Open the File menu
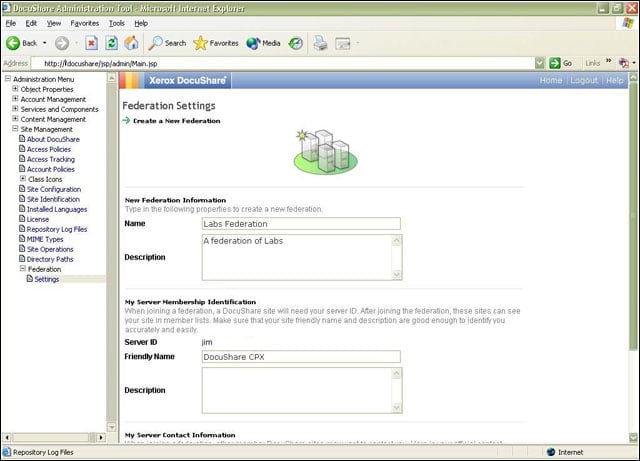The width and height of the screenshot is (640, 461). click(x=11, y=23)
